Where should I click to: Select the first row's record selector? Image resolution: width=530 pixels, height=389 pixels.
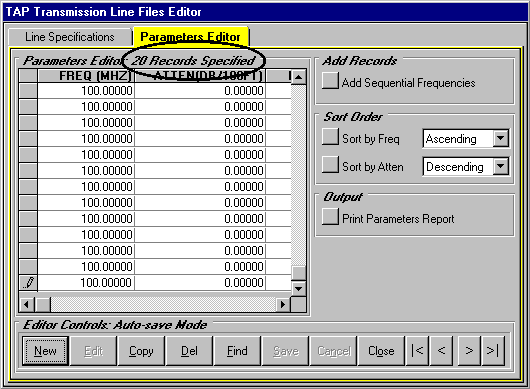point(28,91)
